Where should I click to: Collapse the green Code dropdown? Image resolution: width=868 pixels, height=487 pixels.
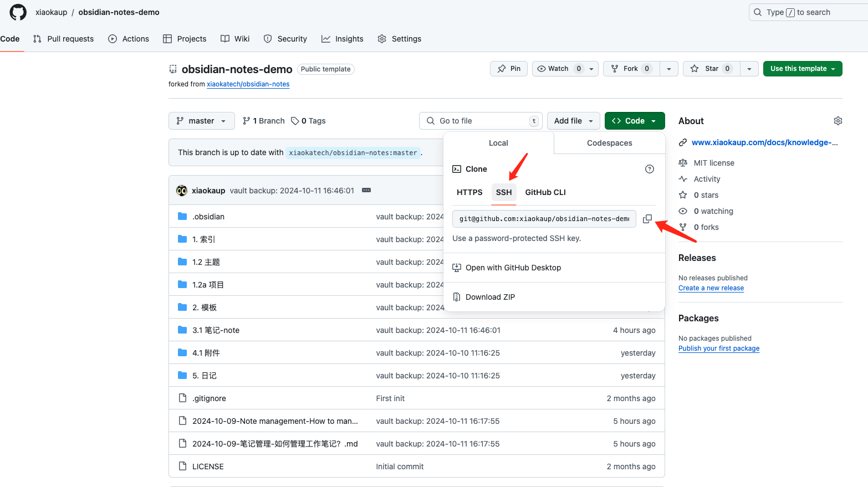coord(635,121)
